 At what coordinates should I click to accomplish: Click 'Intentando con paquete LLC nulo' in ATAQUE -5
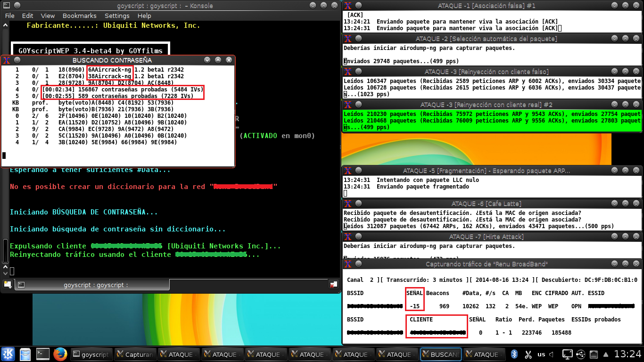click(428, 180)
